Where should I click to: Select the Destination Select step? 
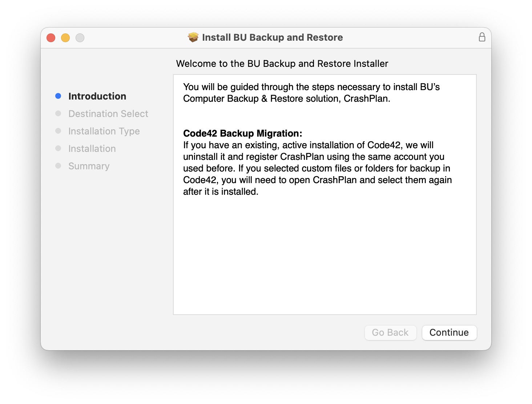[108, 113]
